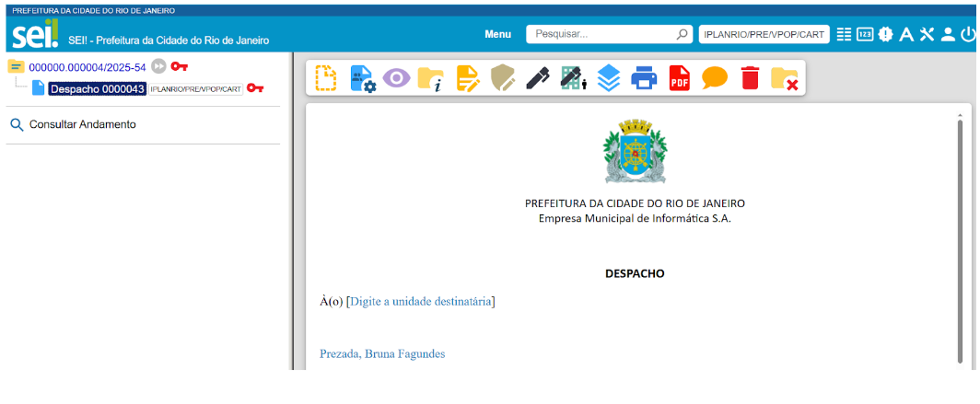Open the Menu in the top bar
This screenshot has width=980, height=404.
pos(497,34)
